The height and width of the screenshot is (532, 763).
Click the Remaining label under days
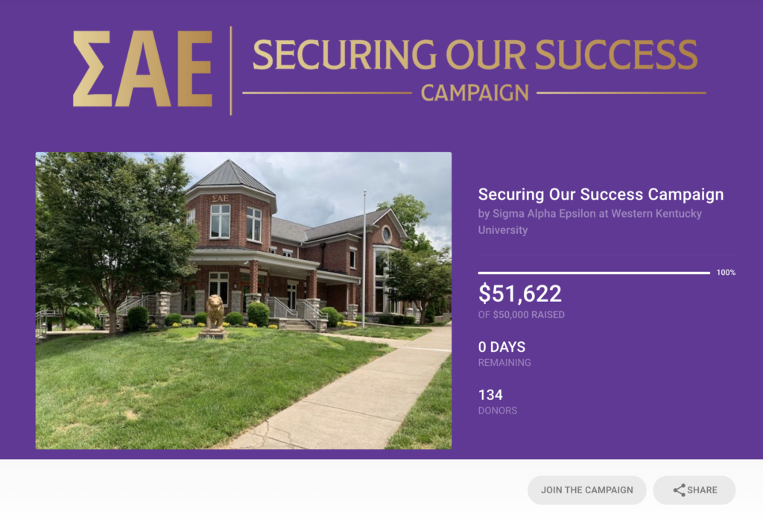coord(504,363)
